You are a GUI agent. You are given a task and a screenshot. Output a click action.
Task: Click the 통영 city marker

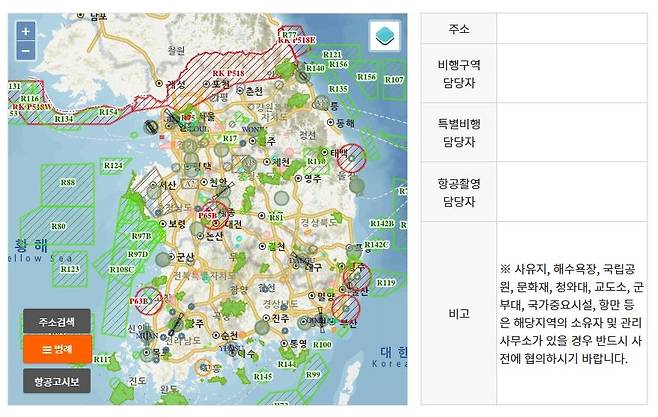click(x=284, y=344)
